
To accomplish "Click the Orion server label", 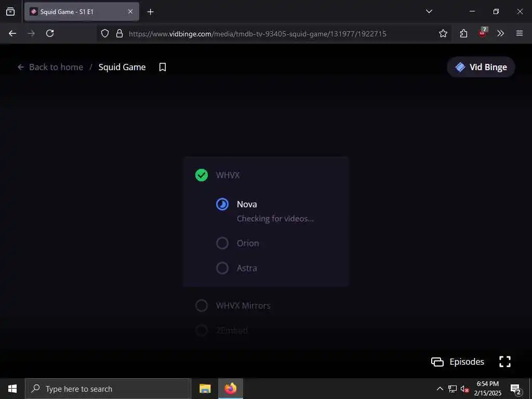I will pos(248,243).
